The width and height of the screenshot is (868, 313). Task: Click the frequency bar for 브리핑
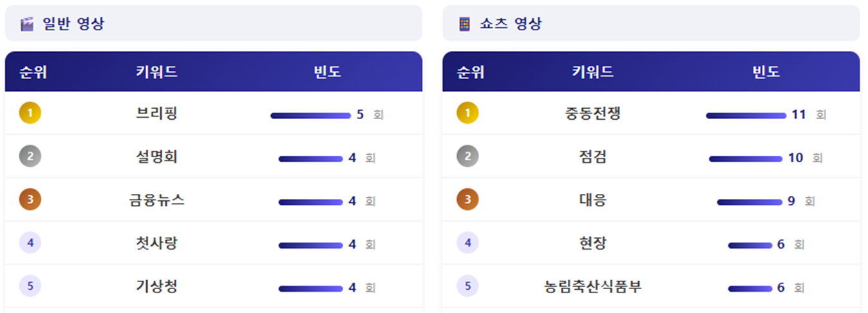[310, 116]
